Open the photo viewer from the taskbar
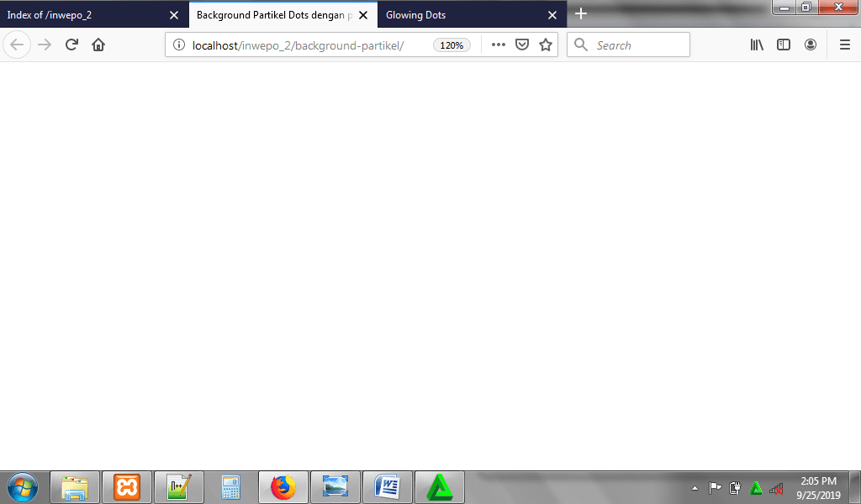 (335, 487)
